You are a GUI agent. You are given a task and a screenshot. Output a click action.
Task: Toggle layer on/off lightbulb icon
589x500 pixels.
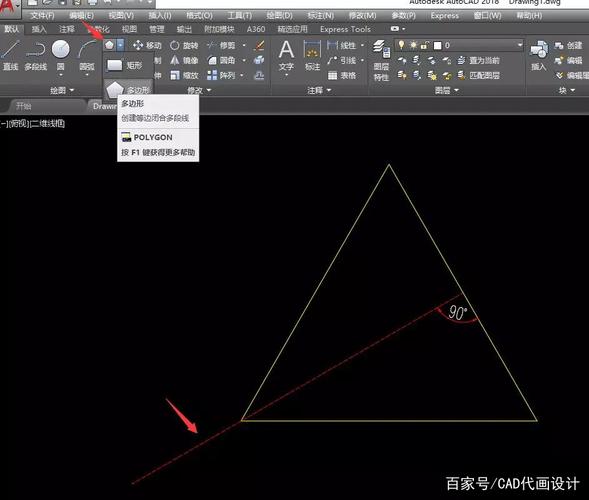pyautogui.click(x=401, y=45)
